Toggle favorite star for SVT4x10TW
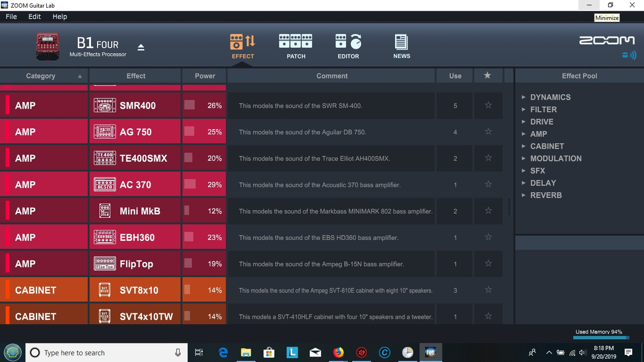The image size is (644, 362). [x=488, y=316]
